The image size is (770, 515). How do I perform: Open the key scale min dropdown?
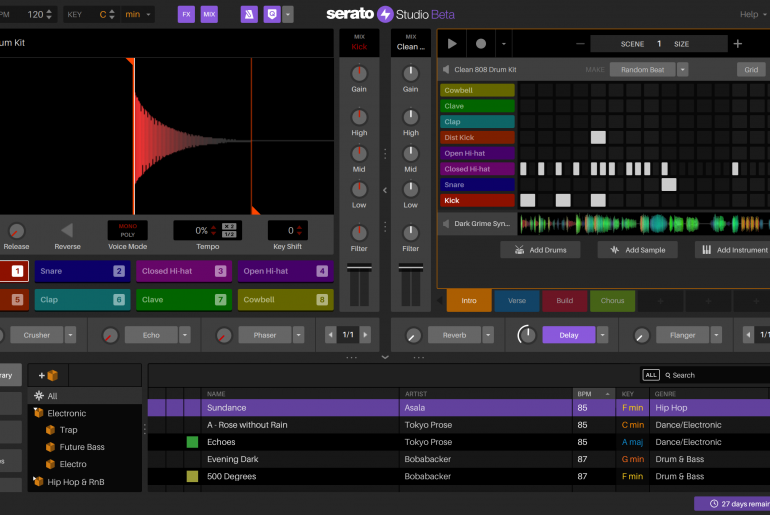click(x=138, y=14)
